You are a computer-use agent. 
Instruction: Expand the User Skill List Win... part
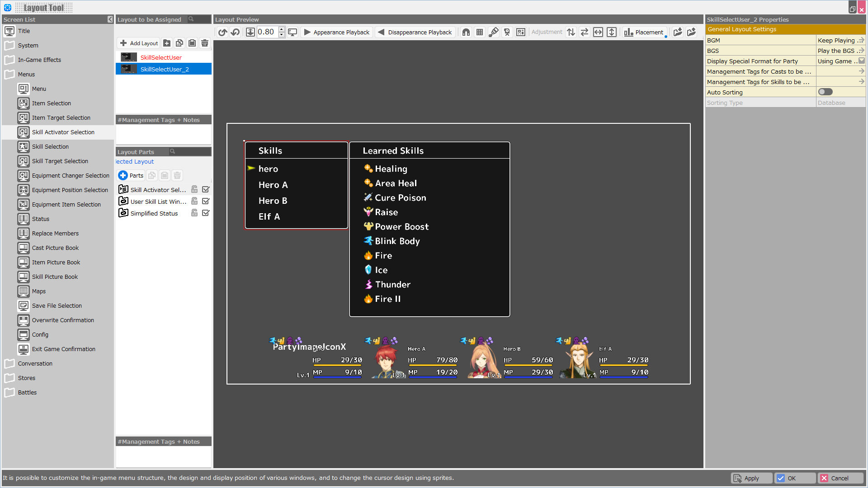[123, 201]
